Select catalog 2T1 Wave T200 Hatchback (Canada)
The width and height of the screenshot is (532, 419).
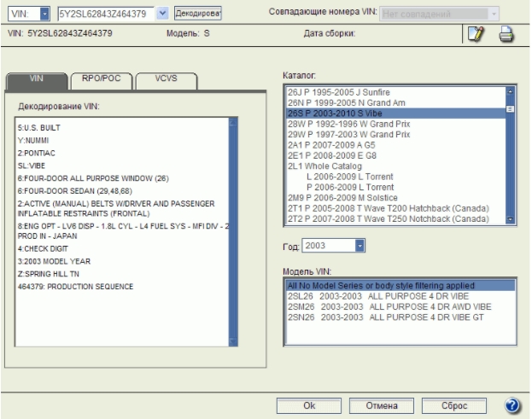tap(396, 208)
